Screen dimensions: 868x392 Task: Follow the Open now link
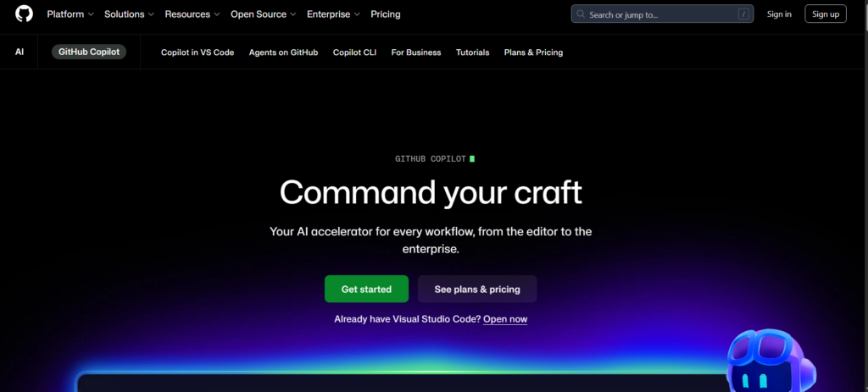click(x=505, y=319)
